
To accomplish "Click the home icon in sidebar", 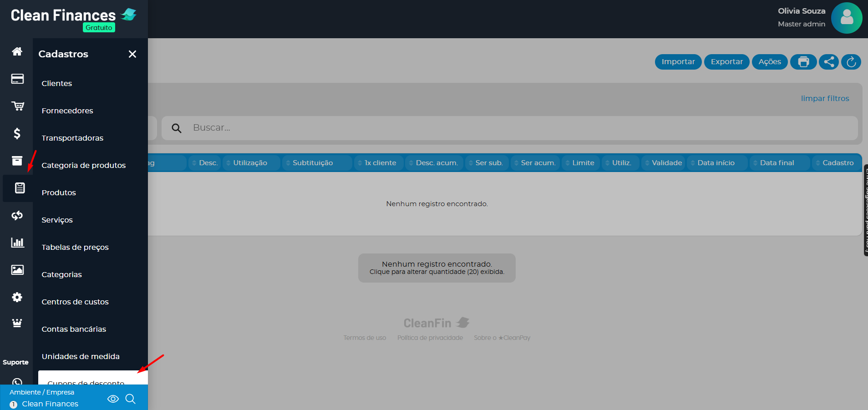I will click(x=17, y=51).
